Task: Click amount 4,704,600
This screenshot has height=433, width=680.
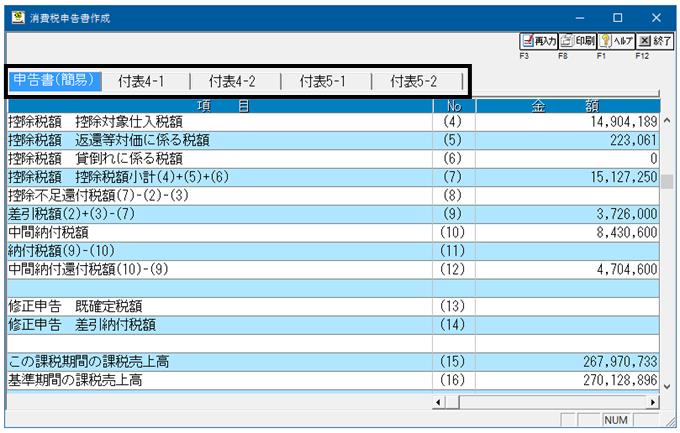Action: tap(627, 269)
